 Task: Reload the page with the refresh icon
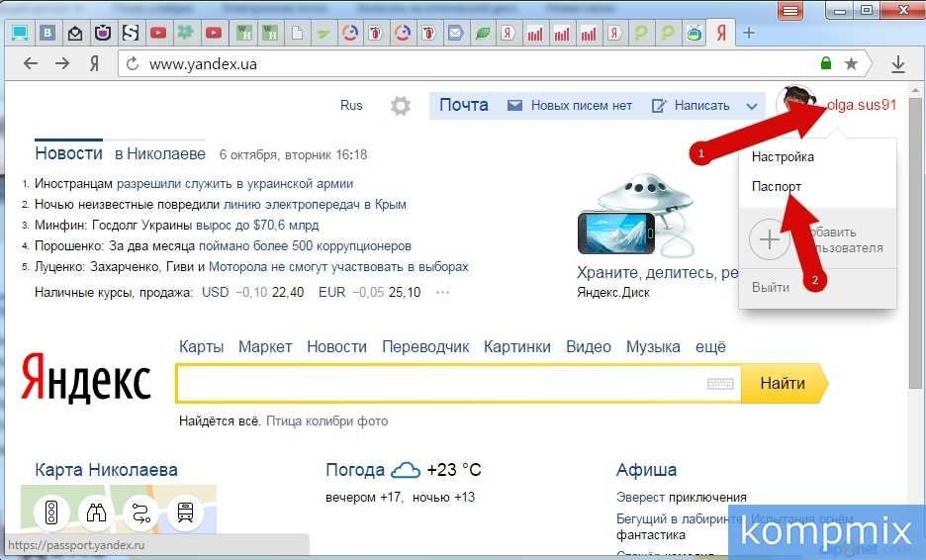click(x=133, y=63)
